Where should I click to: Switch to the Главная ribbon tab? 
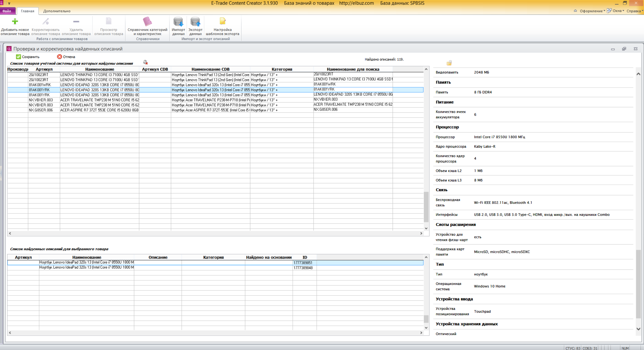[28, 11]
